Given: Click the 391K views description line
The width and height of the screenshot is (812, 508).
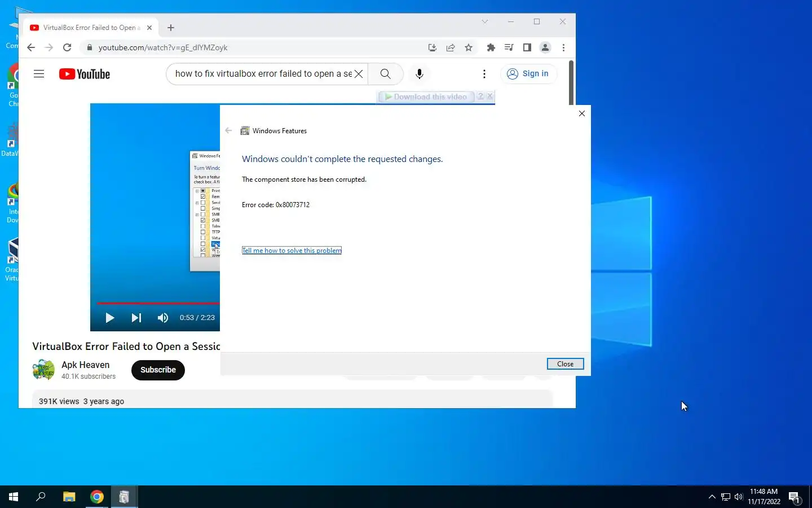Looking at the screenshot, I should pyautogui.click(x=82, y=401).
